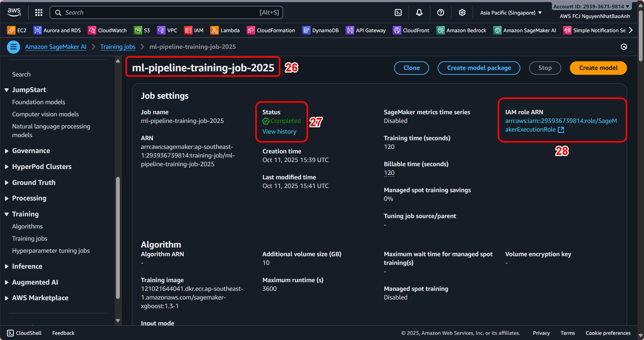Open the help question mark menu

[441, 12]
